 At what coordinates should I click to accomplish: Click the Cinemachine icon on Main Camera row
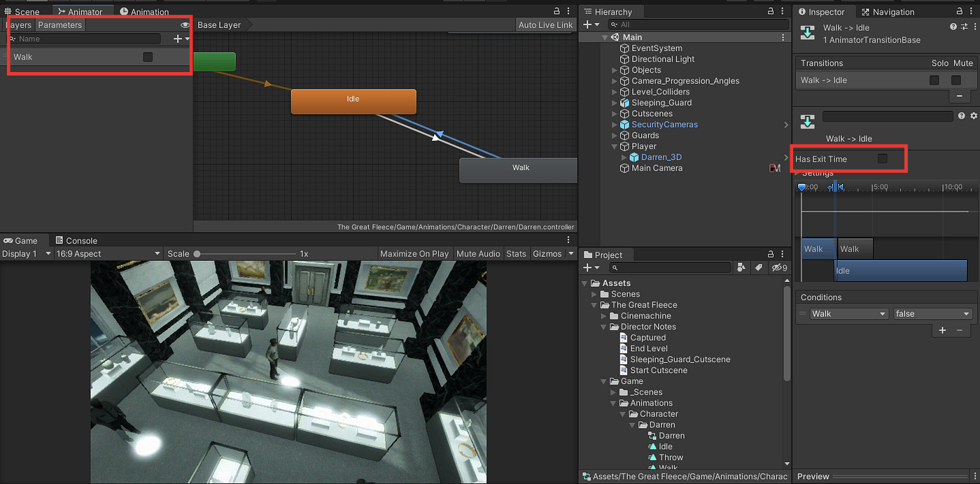coord(774,168)
